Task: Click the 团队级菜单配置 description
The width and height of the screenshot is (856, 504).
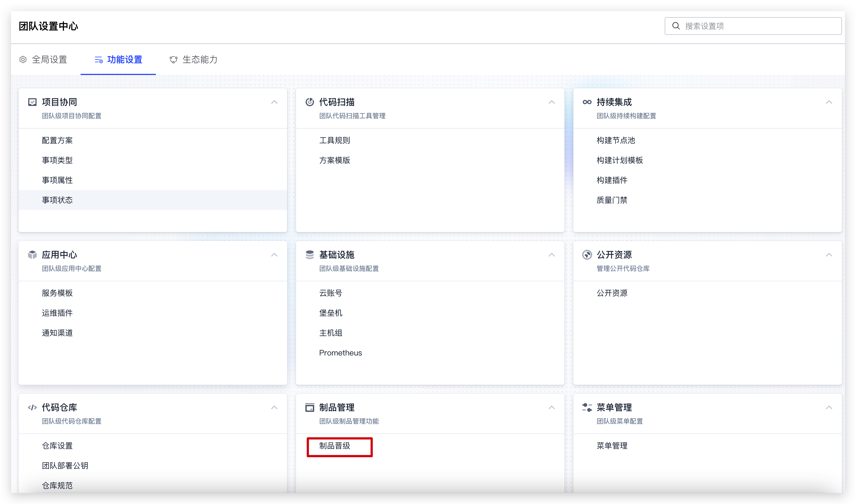Action: (x=620, y=421)
